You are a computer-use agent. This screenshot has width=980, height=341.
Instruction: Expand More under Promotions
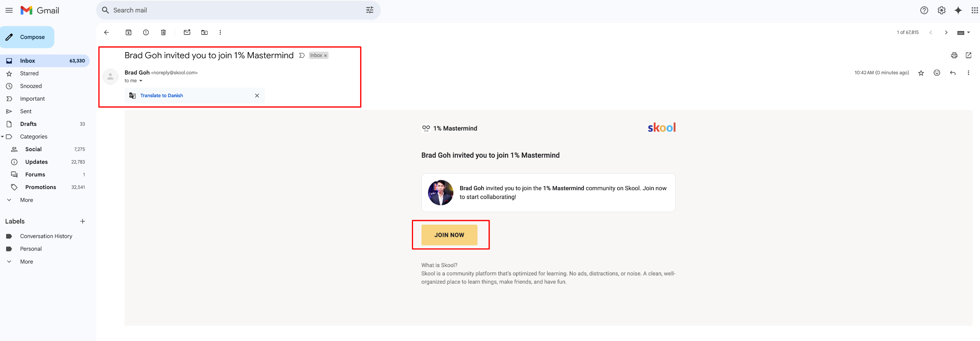click(26, 200)
